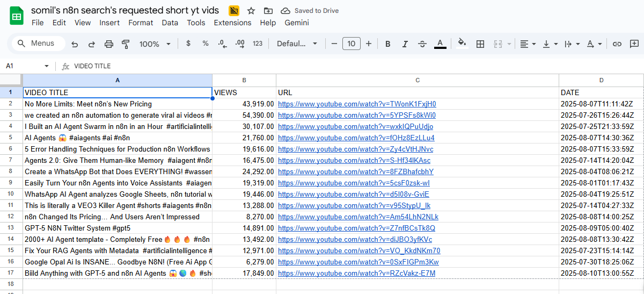Increase decimal places
This screenshot has height=294, width=644.
point(240,44)
